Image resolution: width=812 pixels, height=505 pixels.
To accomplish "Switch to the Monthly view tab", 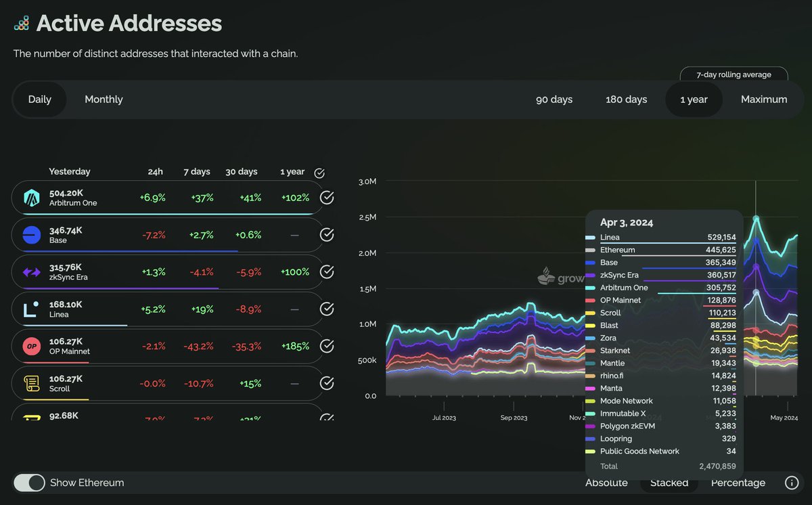I will [104, 100].
